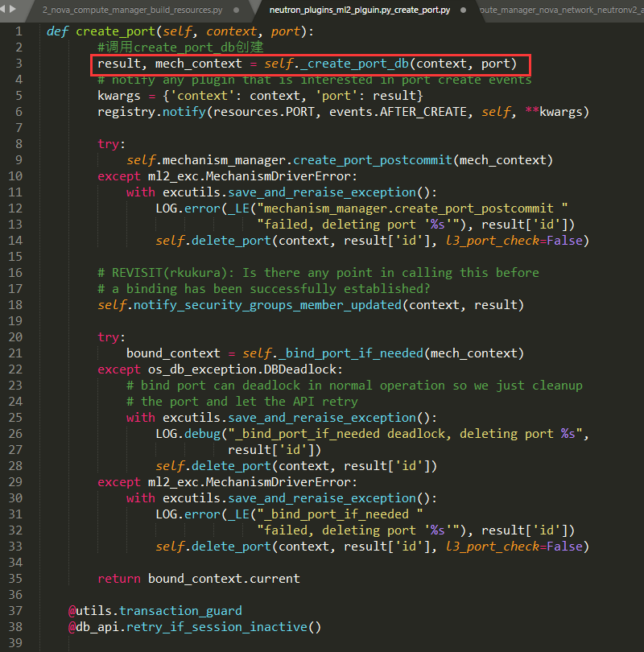644x652 pixels.
Task: Click 'registry.notify' on line 6
Action: coord(152,112)
